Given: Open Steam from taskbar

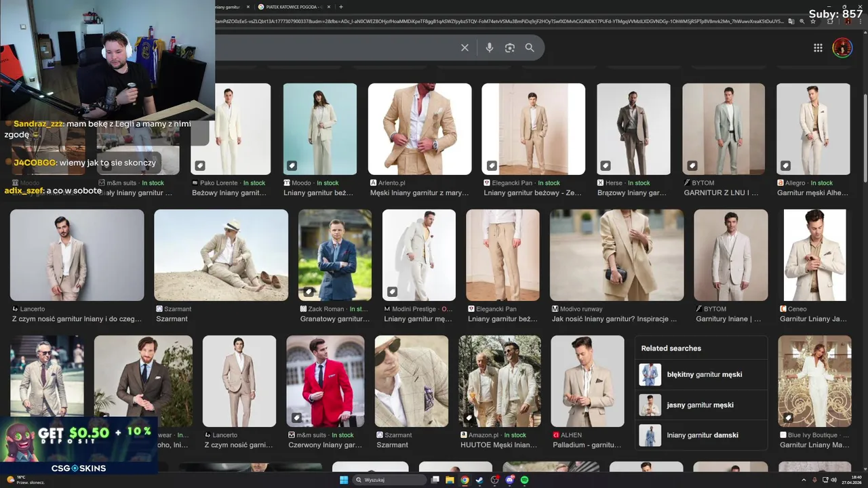Looking at the screenshot, I should tap(479, 480).
